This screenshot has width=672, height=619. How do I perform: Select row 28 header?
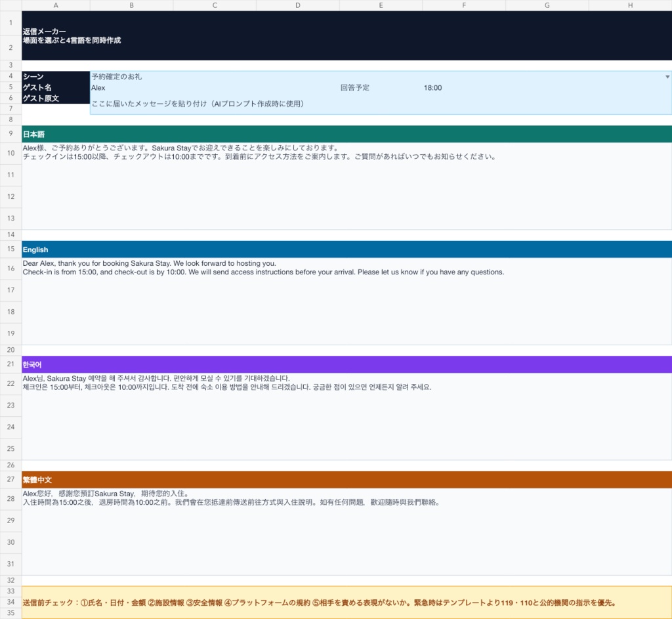coord(10,498)
